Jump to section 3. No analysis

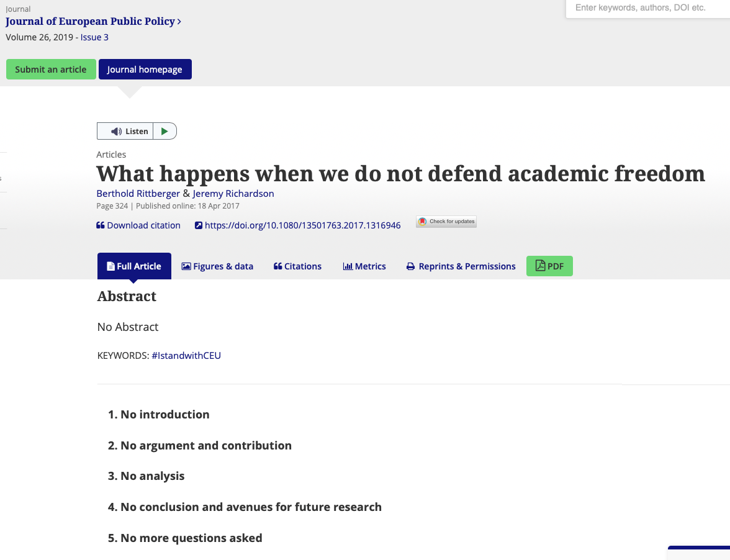click(146, 476)
